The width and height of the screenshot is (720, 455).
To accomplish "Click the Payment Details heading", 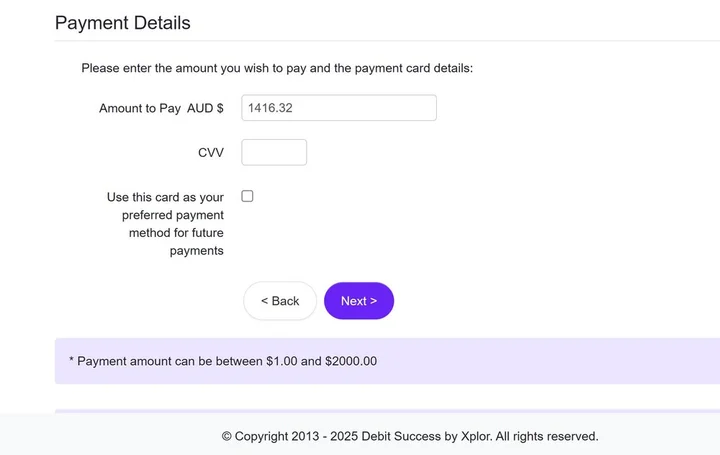I will pyautogui.click(x=122, y=23).
